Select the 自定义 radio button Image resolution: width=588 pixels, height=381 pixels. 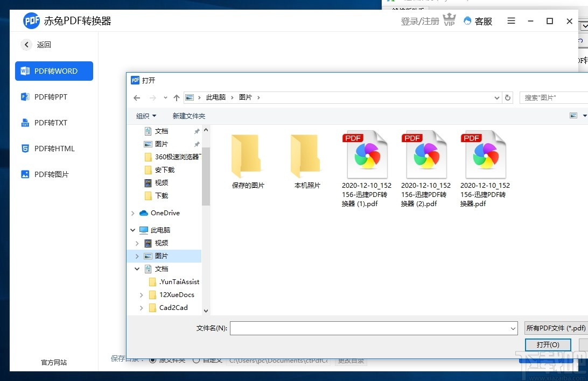coord(196,359)
